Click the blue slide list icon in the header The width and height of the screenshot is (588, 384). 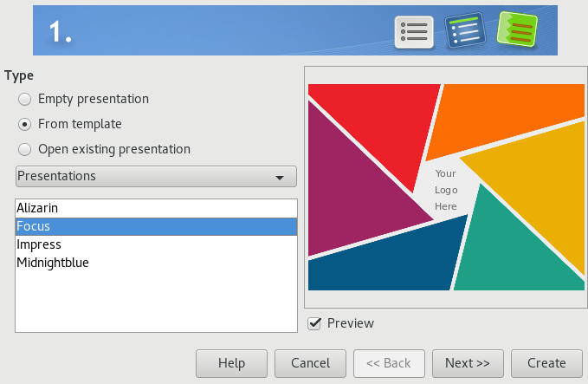point(465,31)
